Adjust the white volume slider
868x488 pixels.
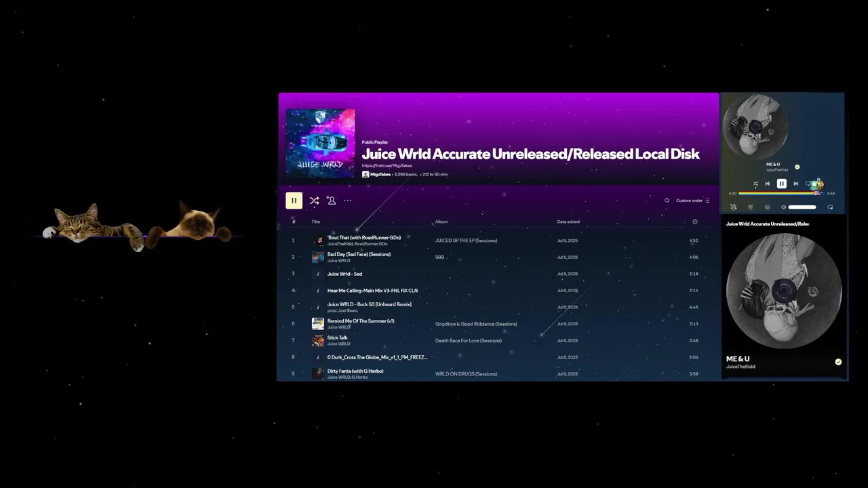coord(802,207)
